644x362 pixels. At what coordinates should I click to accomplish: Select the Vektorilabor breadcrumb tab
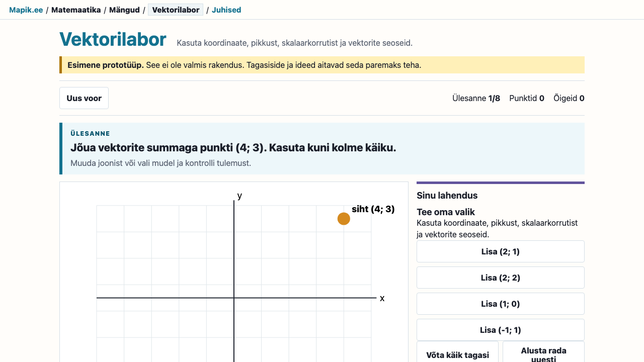pos(176,10)
